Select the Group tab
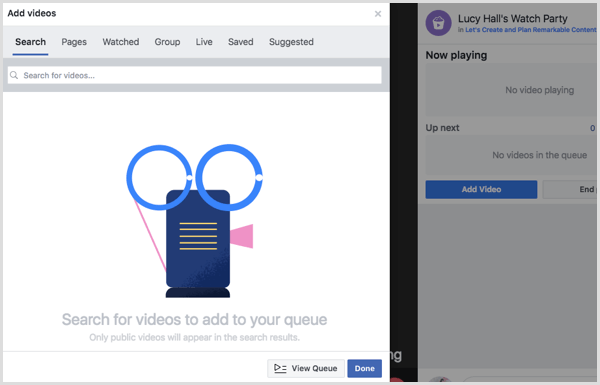The image size is (600, 385). click(x=167, y=42)
